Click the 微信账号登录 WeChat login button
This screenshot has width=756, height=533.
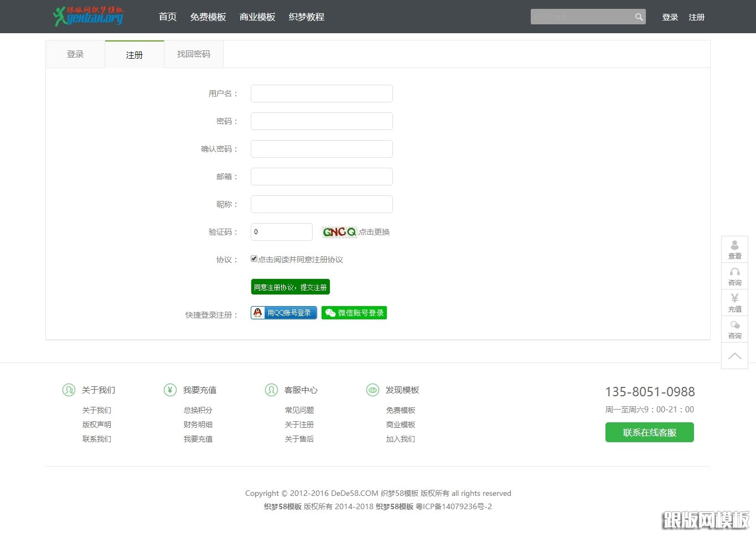tap(354, 312)
